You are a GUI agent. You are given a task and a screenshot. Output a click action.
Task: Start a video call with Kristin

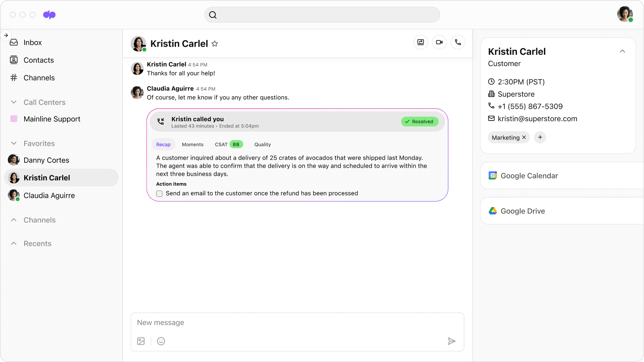[439, 42]
